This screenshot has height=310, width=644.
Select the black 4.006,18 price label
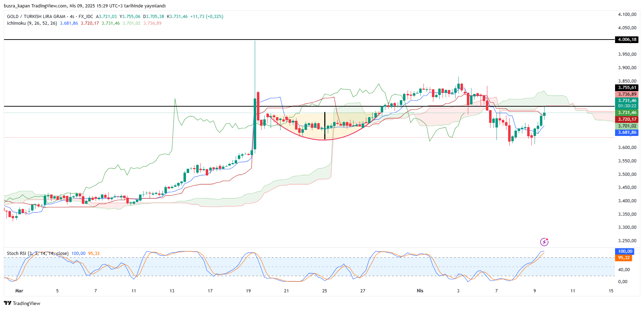coord(627,40)
